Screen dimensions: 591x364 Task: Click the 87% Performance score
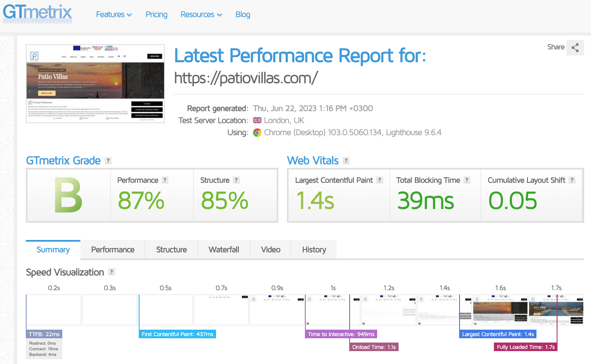pyautogui.click(x=141, y=200)
